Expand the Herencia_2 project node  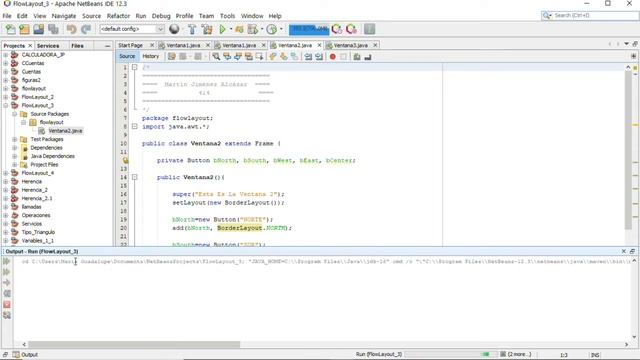point(6,190)
